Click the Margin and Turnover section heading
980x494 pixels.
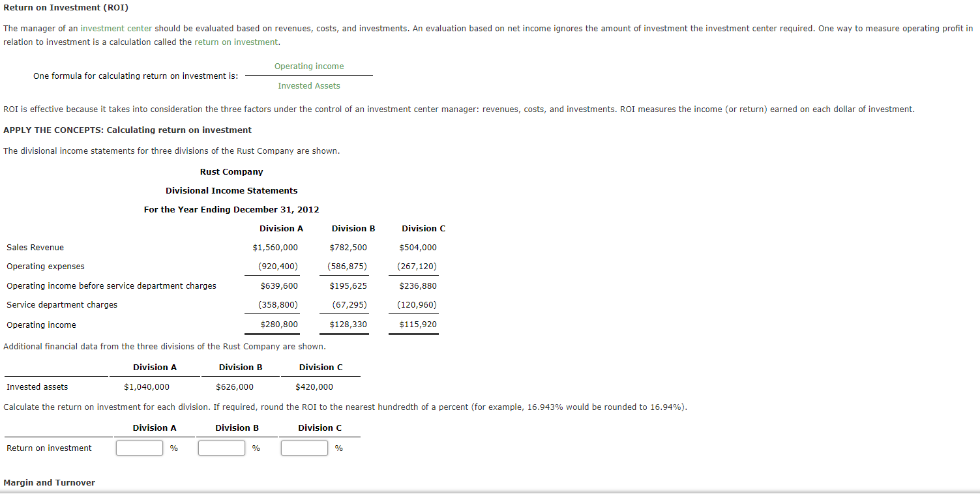(50, 482)
